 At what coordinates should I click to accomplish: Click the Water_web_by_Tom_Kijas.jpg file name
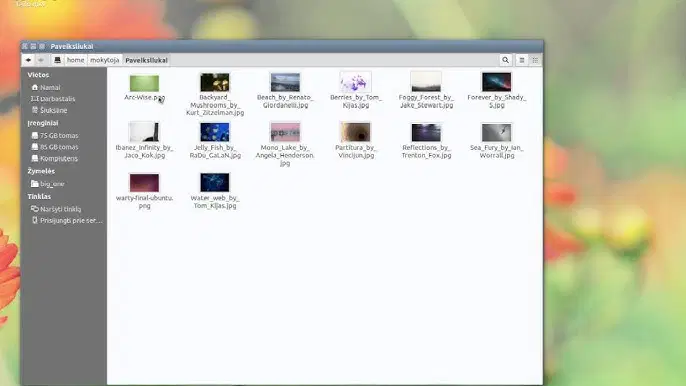coord(215,202)
